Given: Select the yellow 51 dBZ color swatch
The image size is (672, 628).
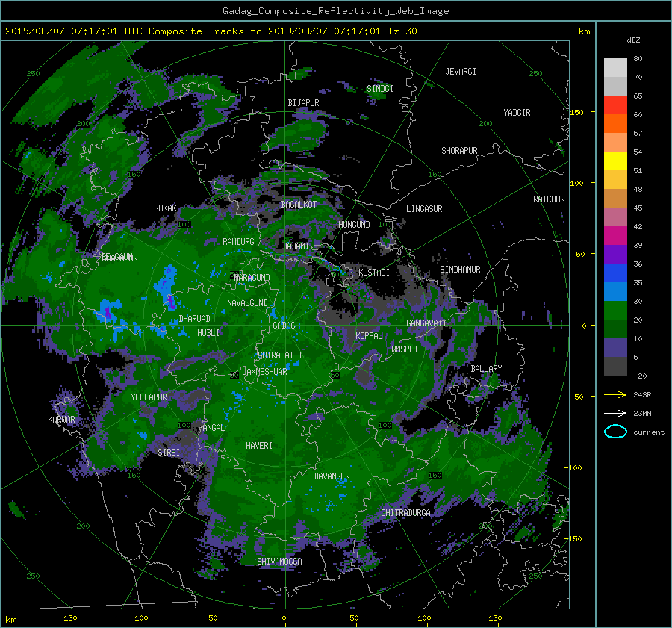Looking at the screenshot, I should click(x=615, y=161).
